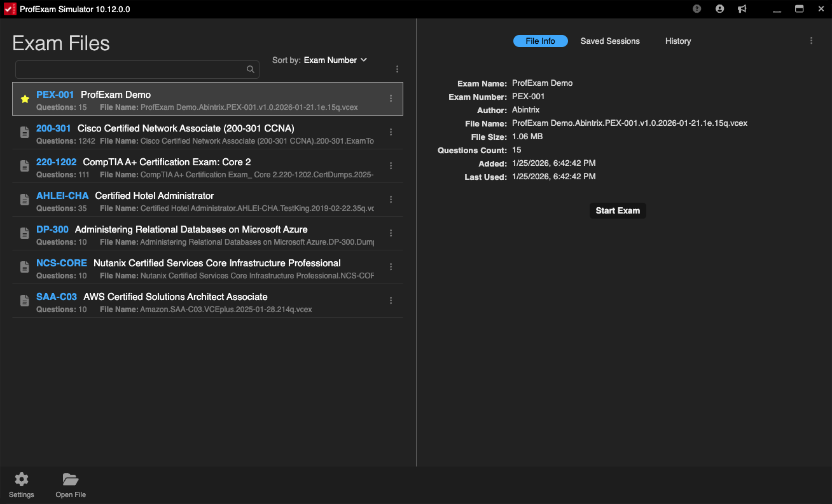
Task: Open more options for DP-300 row
Action: click(391, 233)
